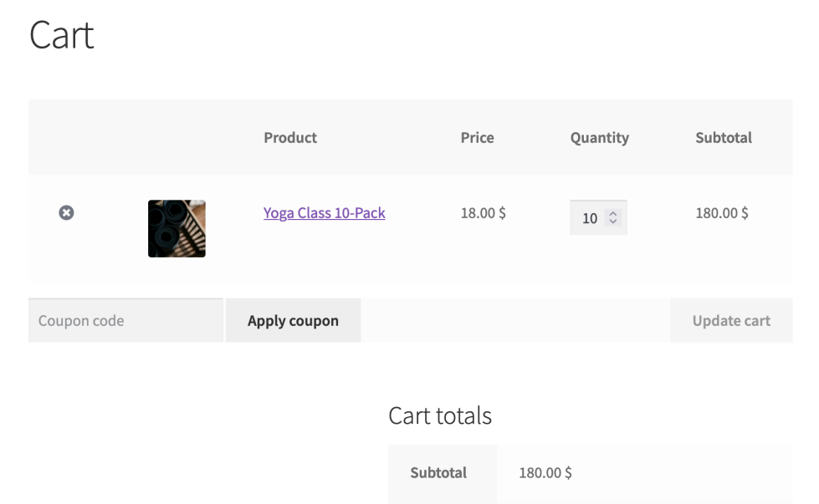Viewport: 819px width, 504px height.
Task: Click the yoga mat product thumbnail
Action: point(177,228)
